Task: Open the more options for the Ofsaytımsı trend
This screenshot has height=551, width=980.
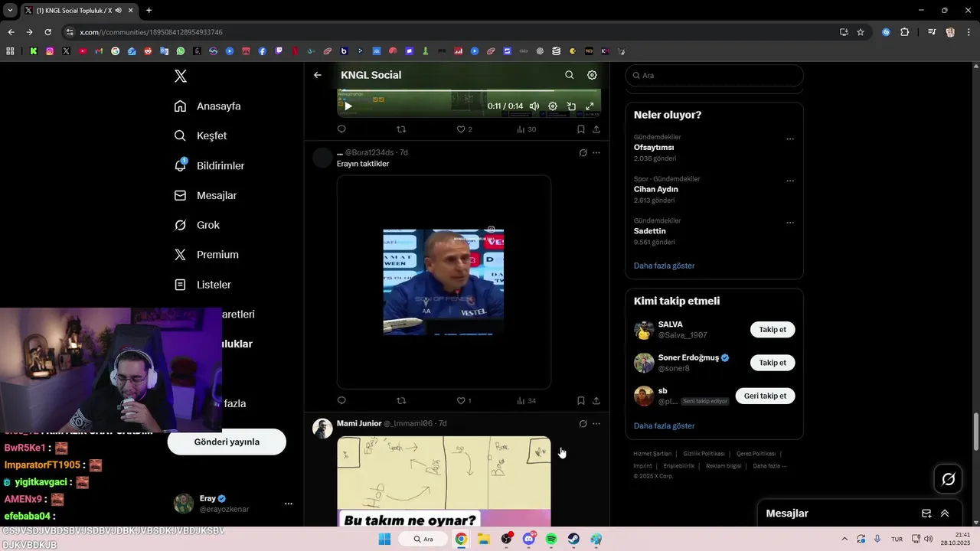Action: [x=790, y=139]
